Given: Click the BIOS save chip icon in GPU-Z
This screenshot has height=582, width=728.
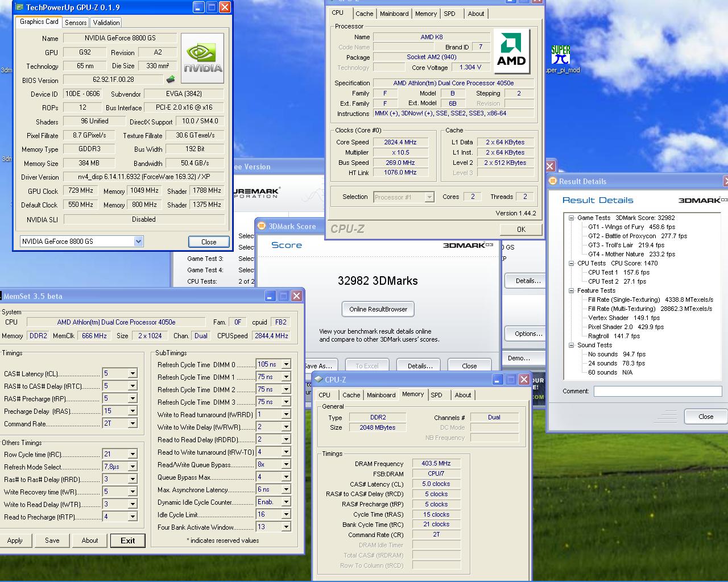Looking at the screenshot, I should tap(171, 80).
